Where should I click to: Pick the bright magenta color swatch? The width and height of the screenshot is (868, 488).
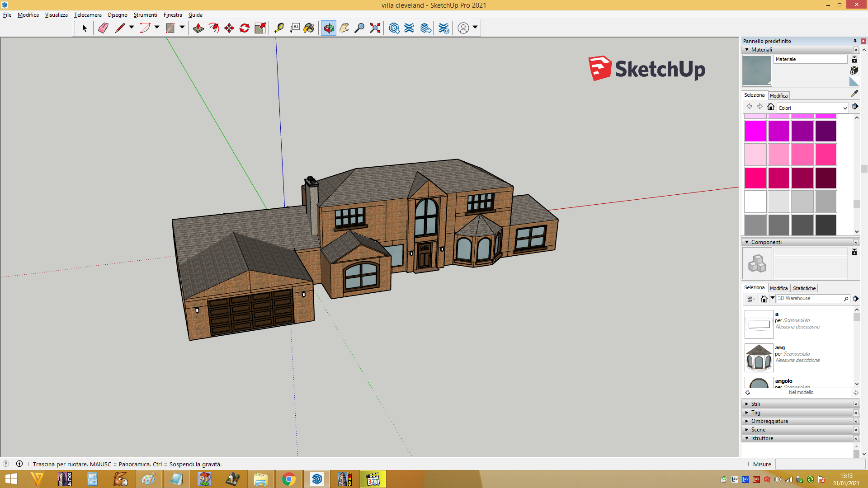pyautogui.click(x=755, y=131)
